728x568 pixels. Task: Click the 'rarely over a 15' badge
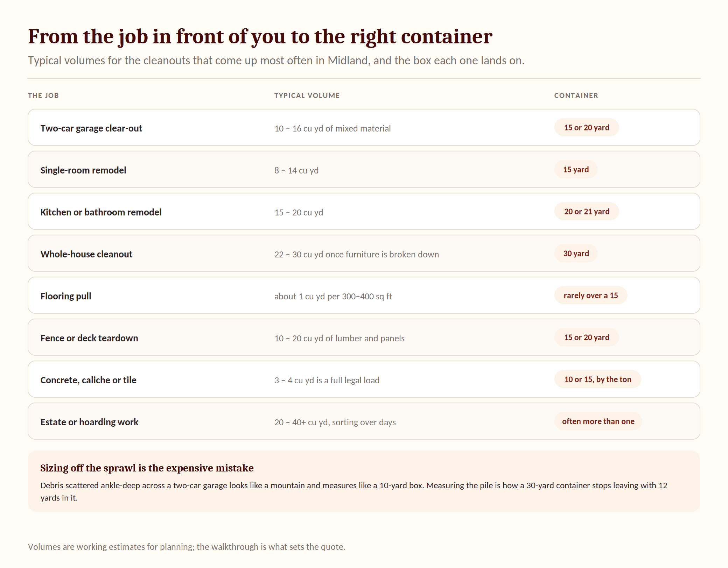point(591,295)
